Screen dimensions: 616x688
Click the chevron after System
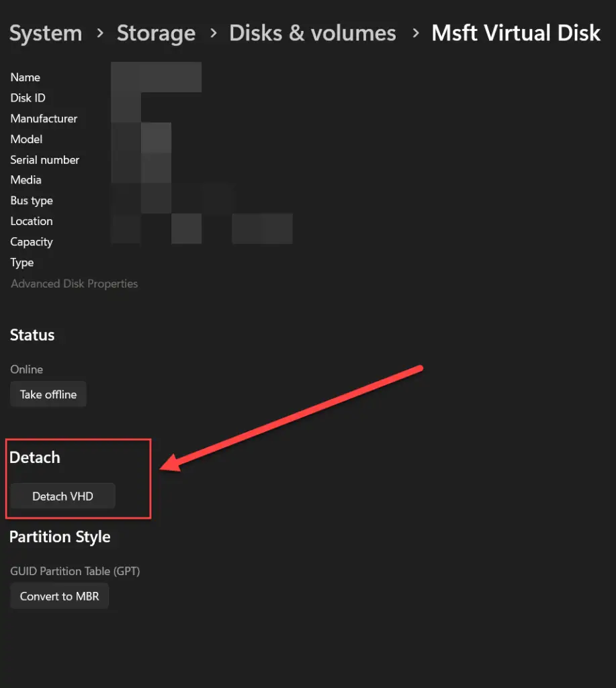click(99, 34)
